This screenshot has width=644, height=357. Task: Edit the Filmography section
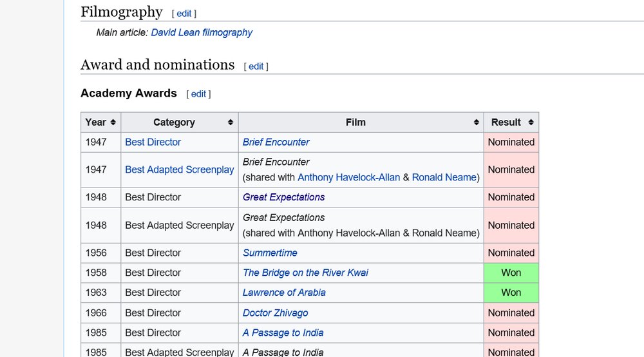pos(184,14)
